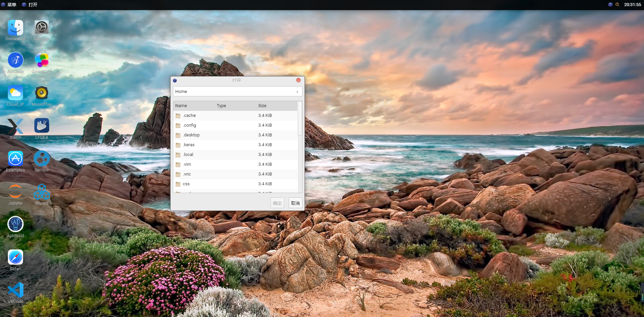This screenshot has width=644, height=317.
Task: Click the folder icon next to .keras
Action: [178, 145]
